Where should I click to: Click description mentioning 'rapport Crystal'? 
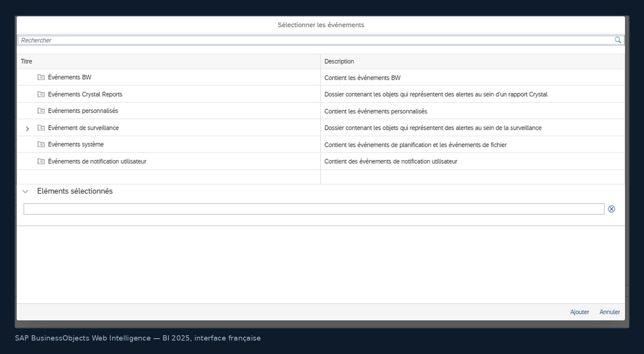click(436, 94)
